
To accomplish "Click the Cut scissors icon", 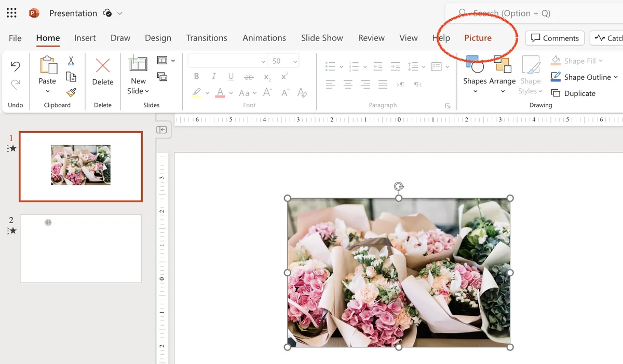I will [x=71, y=61].
